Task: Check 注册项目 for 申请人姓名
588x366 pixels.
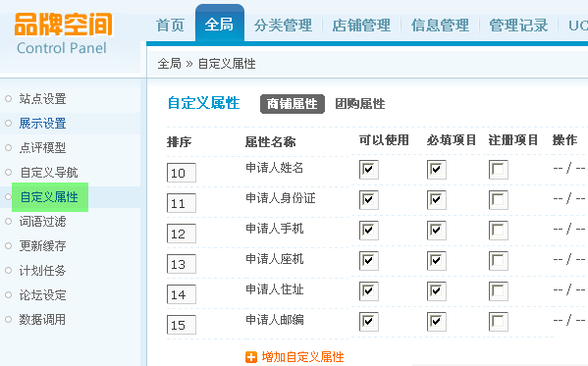Action: 499,170
